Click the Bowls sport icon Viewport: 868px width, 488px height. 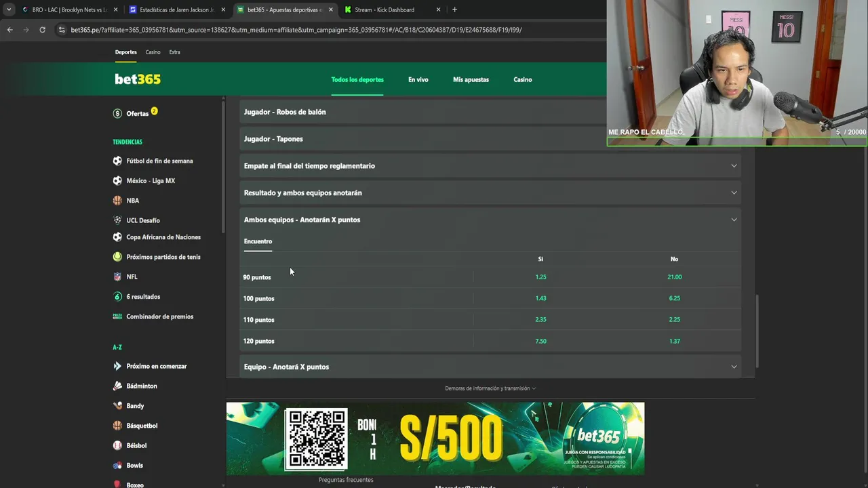click(117, 465)
